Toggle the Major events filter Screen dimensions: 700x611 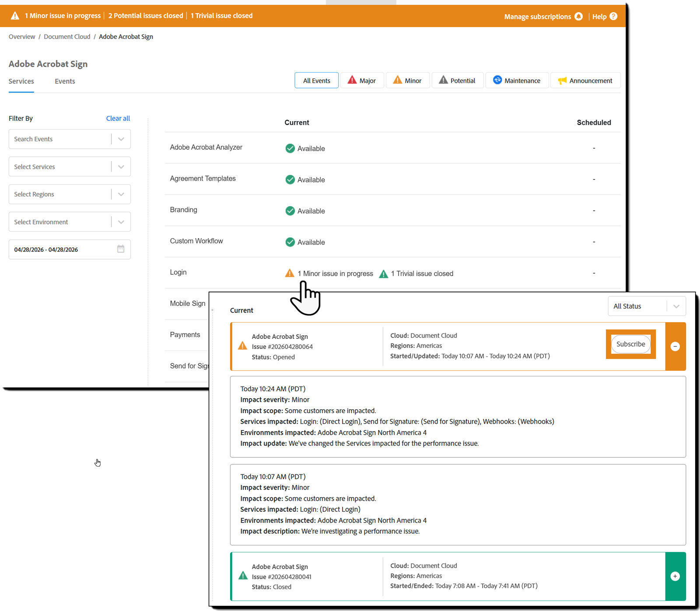pos(362,80)
